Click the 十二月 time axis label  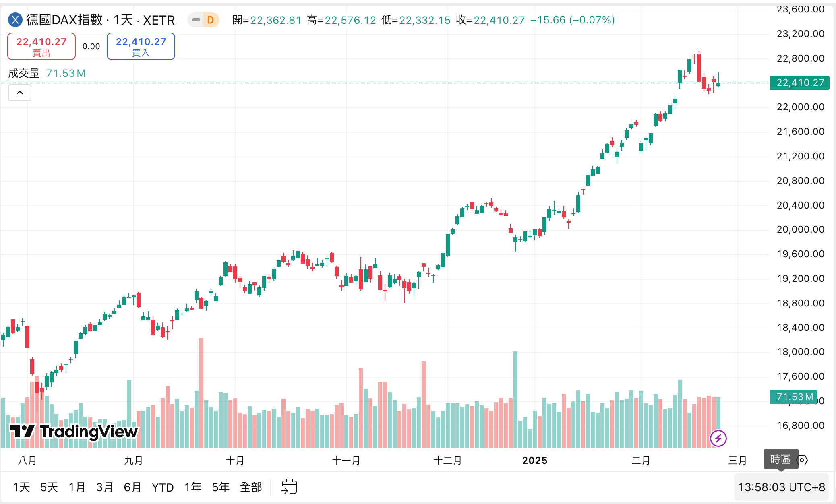(x=447, y=460)
